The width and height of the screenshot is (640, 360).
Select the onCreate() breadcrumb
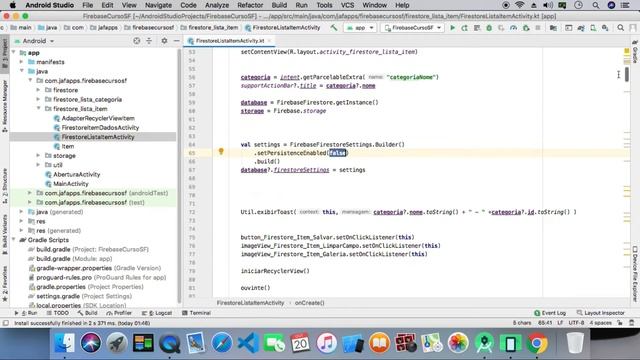(309, 303)
